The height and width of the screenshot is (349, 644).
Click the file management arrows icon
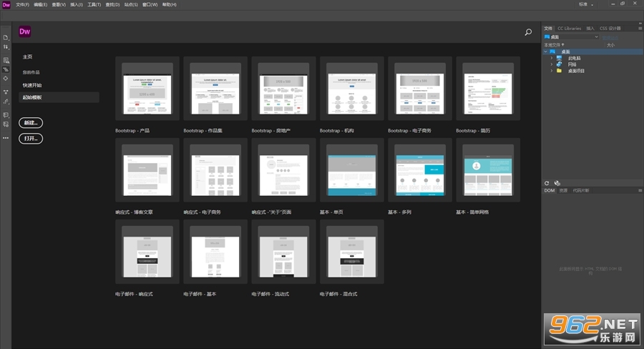(x=6, y=46)
